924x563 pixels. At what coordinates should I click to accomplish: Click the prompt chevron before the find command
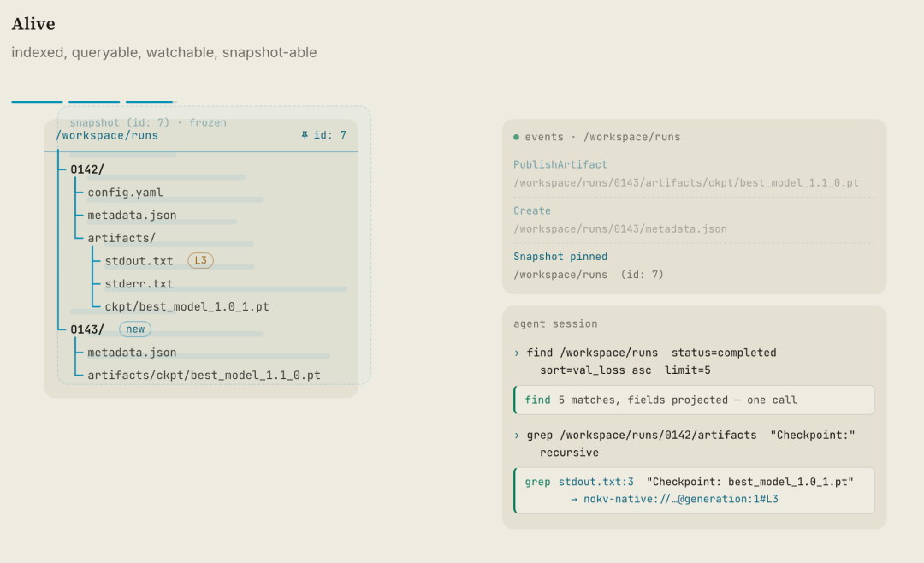(x=517, y=353)
